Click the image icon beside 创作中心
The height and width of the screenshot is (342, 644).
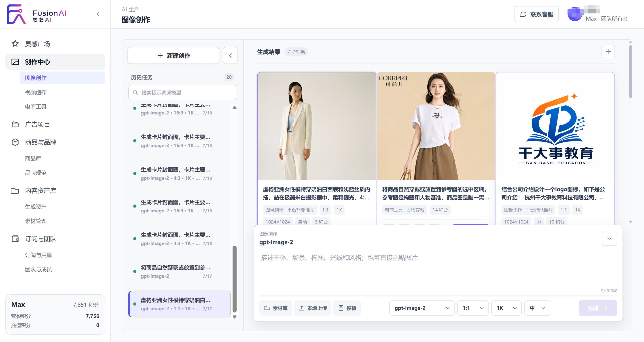(15, 62)
